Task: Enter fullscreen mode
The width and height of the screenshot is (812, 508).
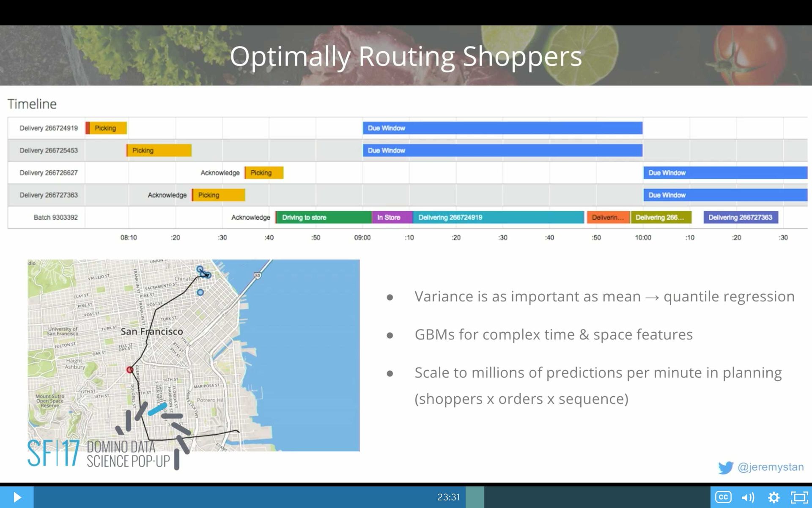Action: [x=799, y=497]
